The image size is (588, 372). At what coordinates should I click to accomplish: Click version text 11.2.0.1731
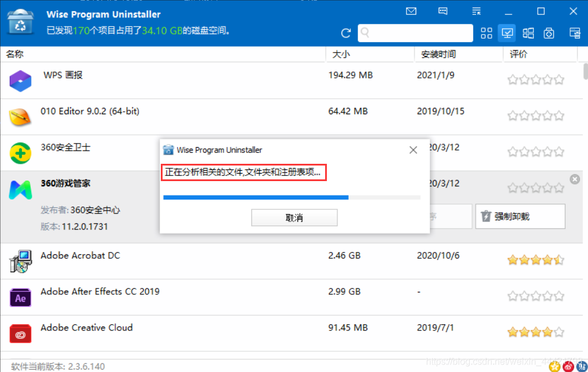85,227
